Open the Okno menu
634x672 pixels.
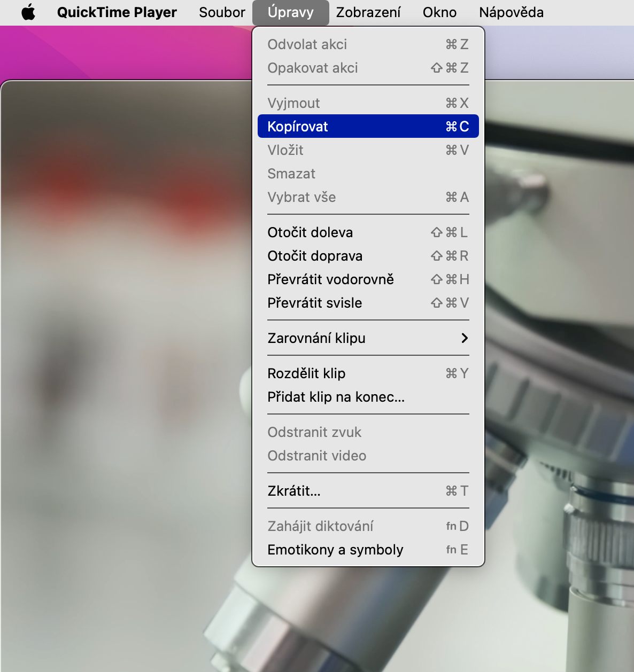439,12
